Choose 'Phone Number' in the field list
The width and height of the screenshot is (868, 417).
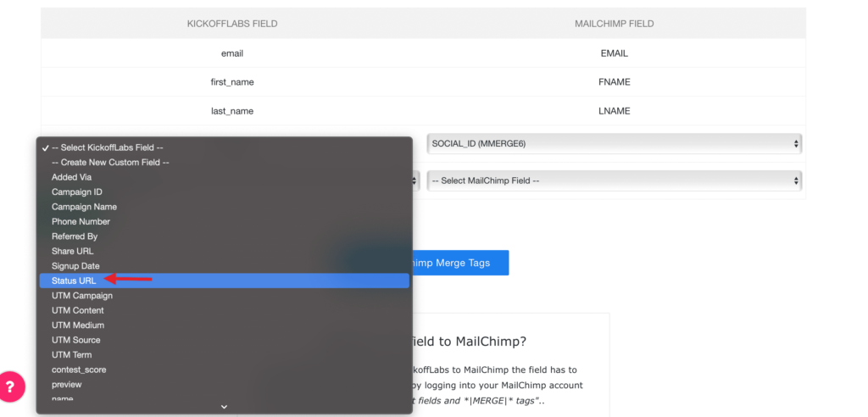224,221
